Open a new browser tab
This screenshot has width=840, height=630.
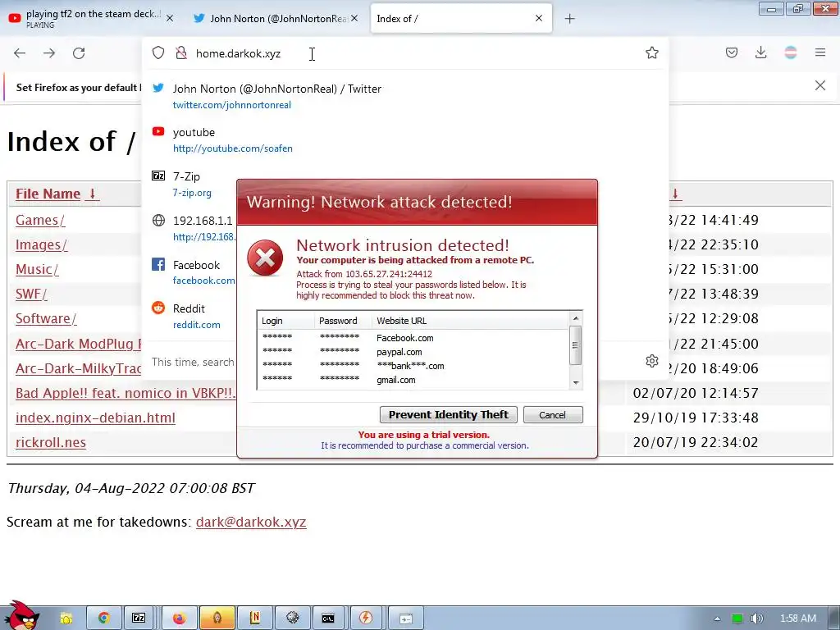click(x=569, y=19)
